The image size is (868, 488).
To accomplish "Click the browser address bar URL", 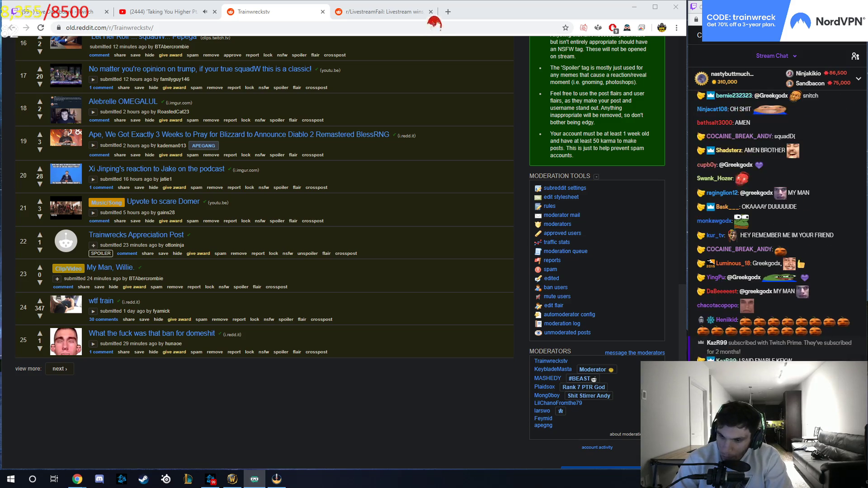I will (x=110, y=28).
